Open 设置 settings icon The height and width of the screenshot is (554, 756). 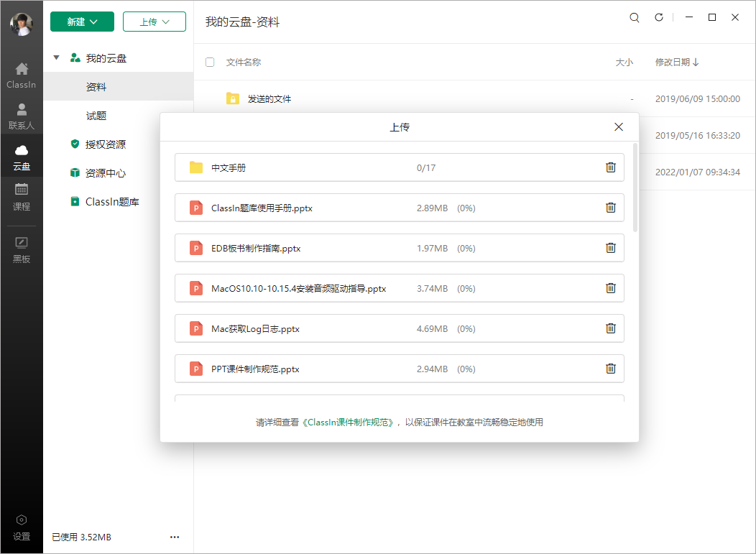pyautogui.click(x=22, y=528)
